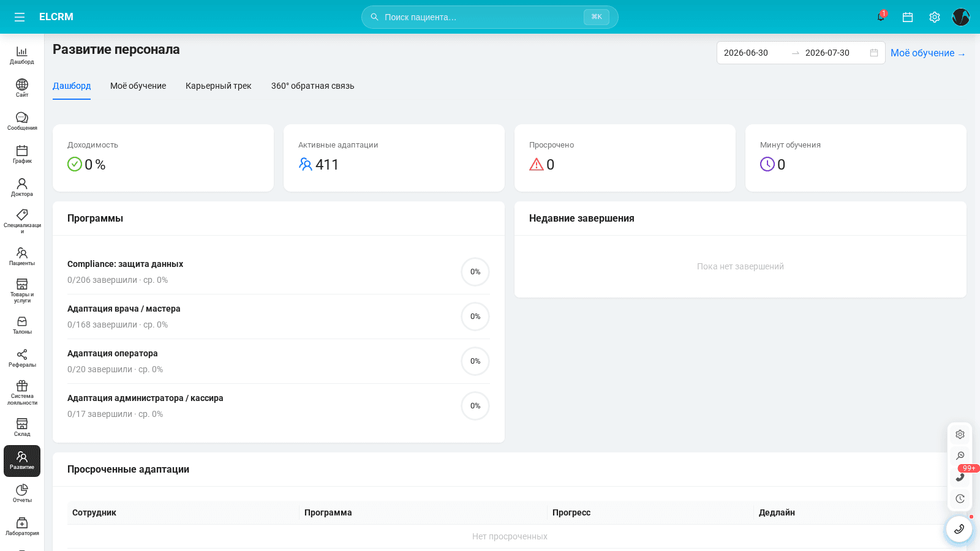Click the ⌘K shortcut badge in search
Viewport: 980px width, 551px height.
596,17
